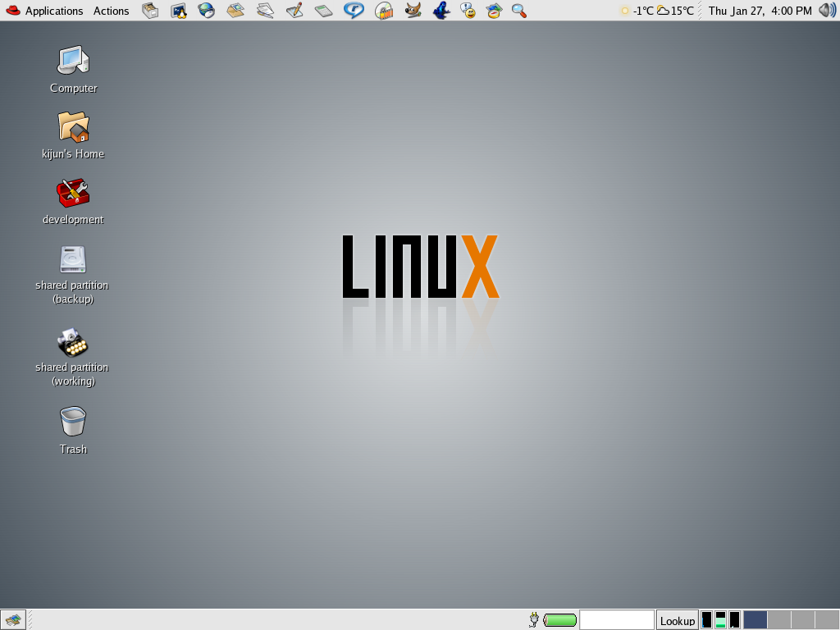
Task: Click the "kijun's Home" label text
Action: click(73, 153)
